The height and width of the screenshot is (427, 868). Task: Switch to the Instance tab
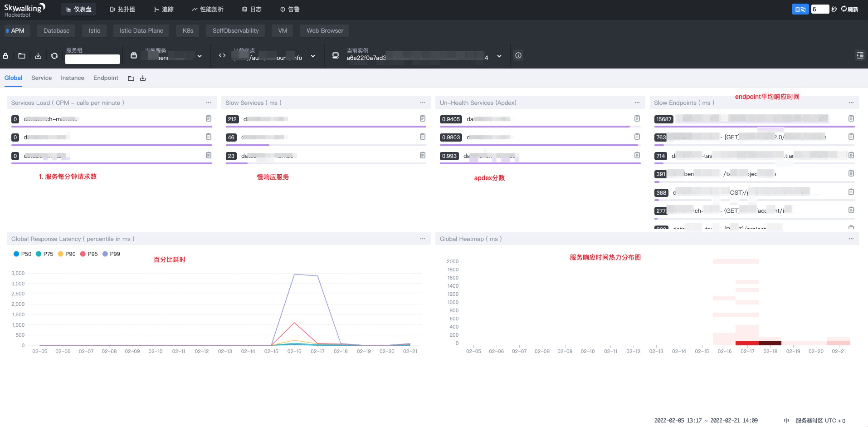[73, 78]
